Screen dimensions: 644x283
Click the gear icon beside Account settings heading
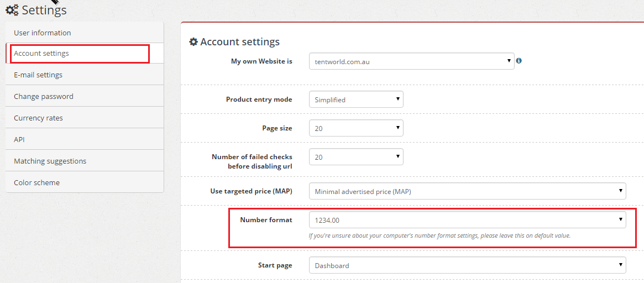pos(193,42)
